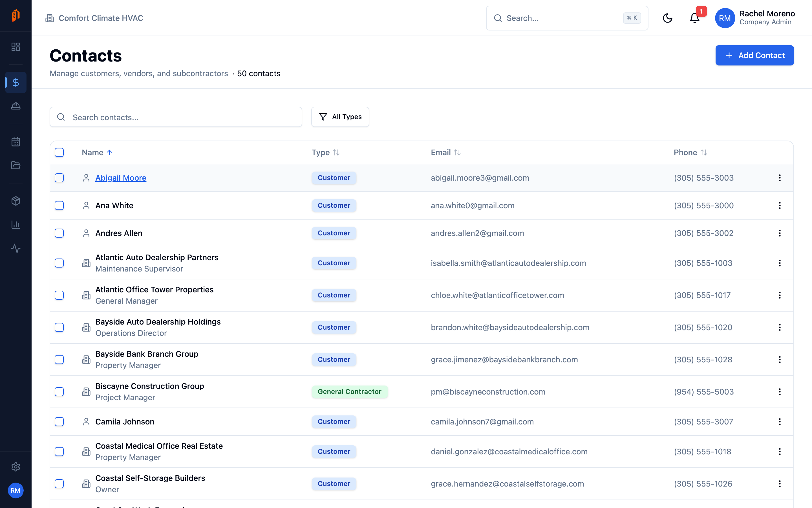This screenshot has height=508, width=812.
Task: Click the Comfort Climate HVAC building icon
Action: (50, 18)
